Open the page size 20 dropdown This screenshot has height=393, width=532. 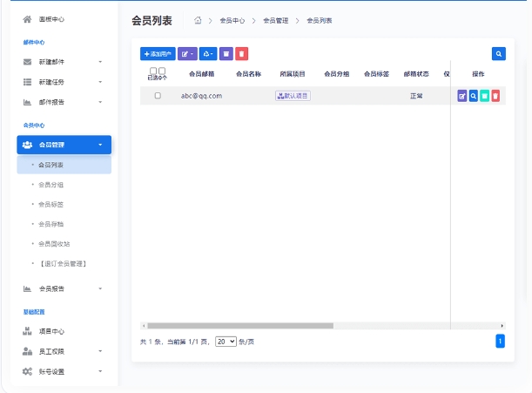(x=226, y=342)
